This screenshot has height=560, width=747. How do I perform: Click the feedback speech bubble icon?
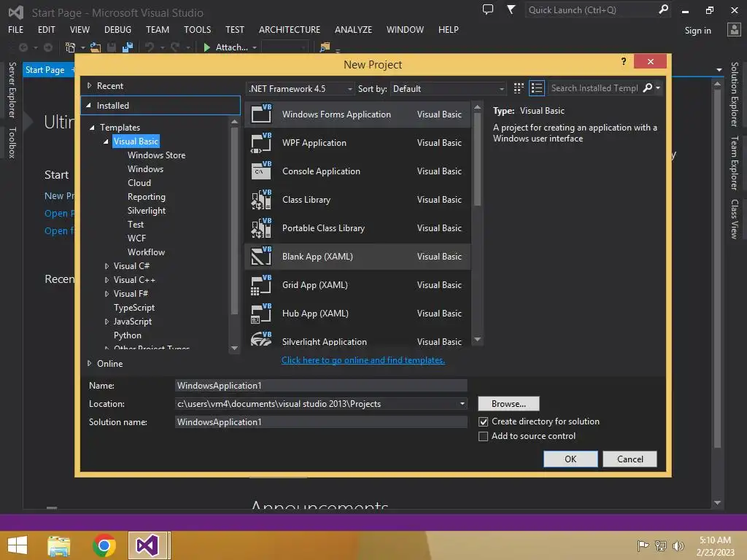tap(488, 9)
